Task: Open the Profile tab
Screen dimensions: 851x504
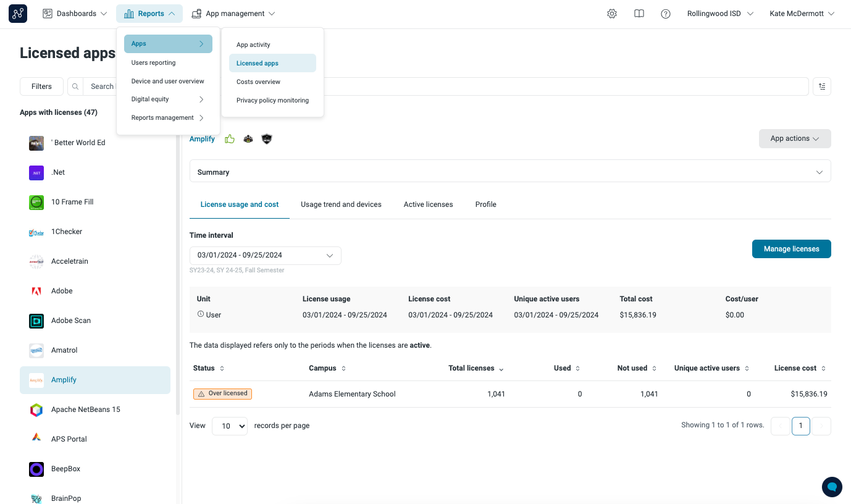Action: tap(486, 204)
